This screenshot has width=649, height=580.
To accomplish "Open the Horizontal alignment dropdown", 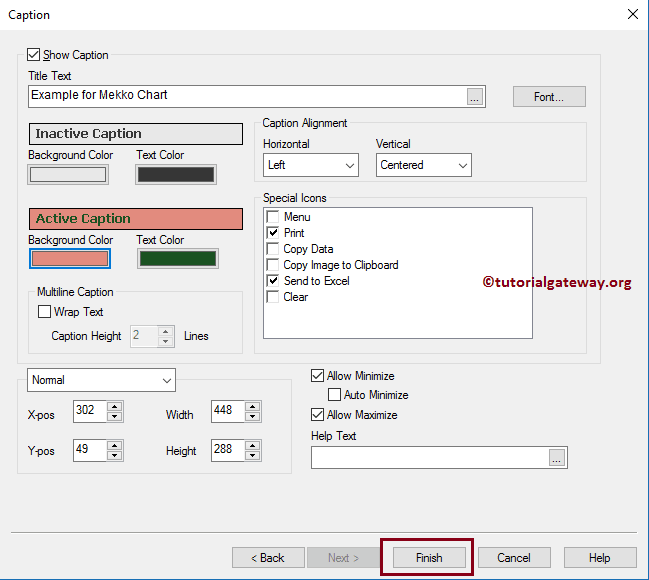I will coord(311,165).
